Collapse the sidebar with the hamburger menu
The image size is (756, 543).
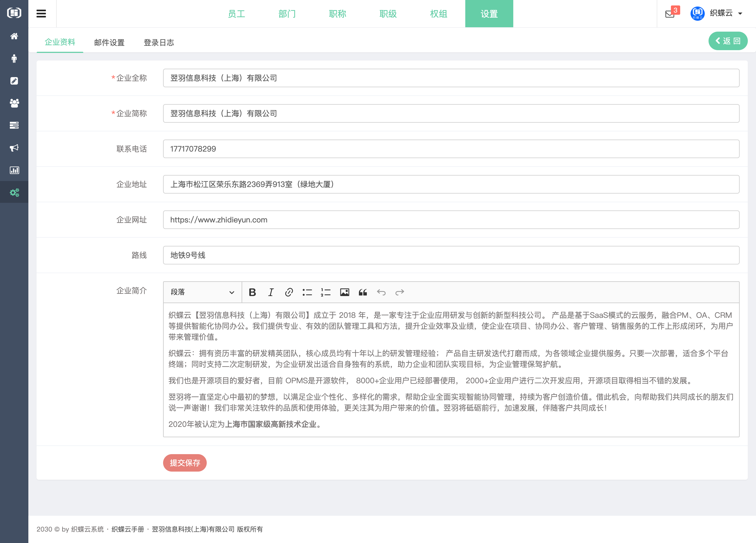(x=41, y=13)
